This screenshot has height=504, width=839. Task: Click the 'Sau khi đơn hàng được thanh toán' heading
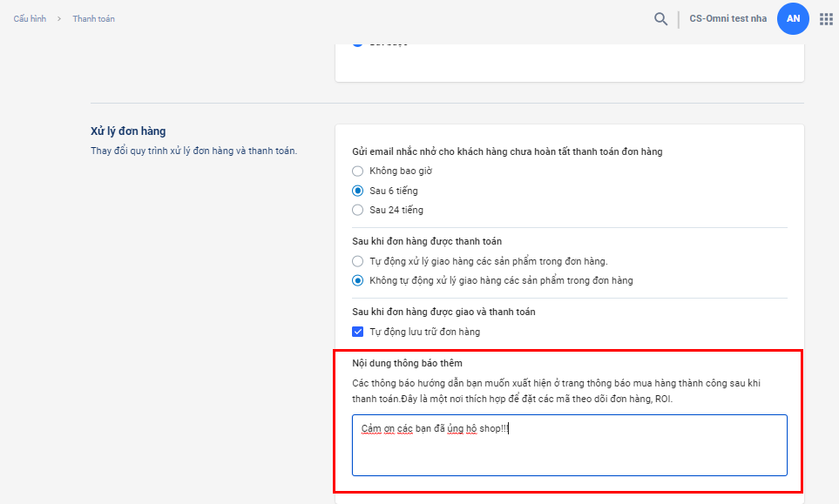426,241
